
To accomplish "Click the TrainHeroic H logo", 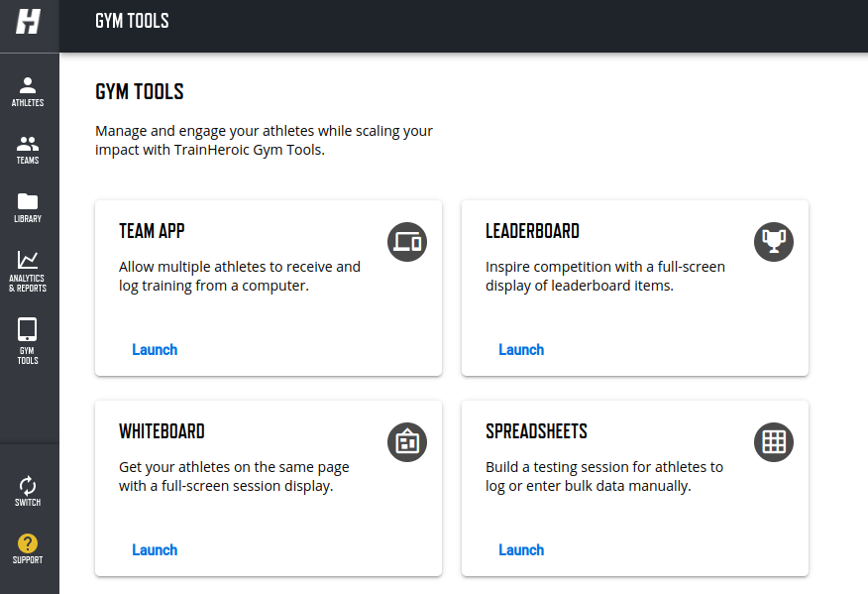I will (28, 22).
